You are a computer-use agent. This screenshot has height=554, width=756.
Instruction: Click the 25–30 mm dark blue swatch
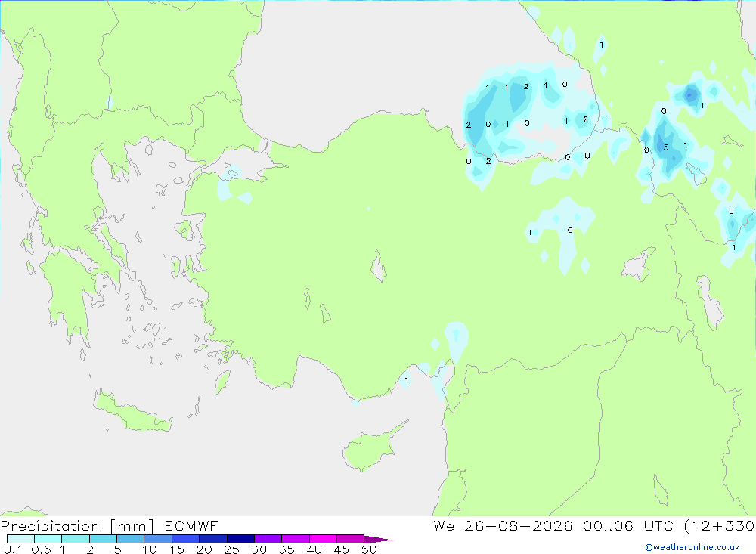240,539
